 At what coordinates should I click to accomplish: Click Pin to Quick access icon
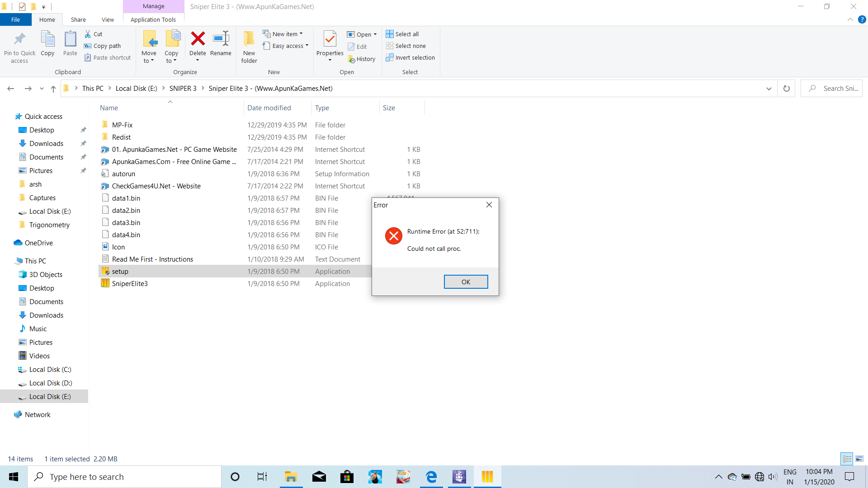19,39
